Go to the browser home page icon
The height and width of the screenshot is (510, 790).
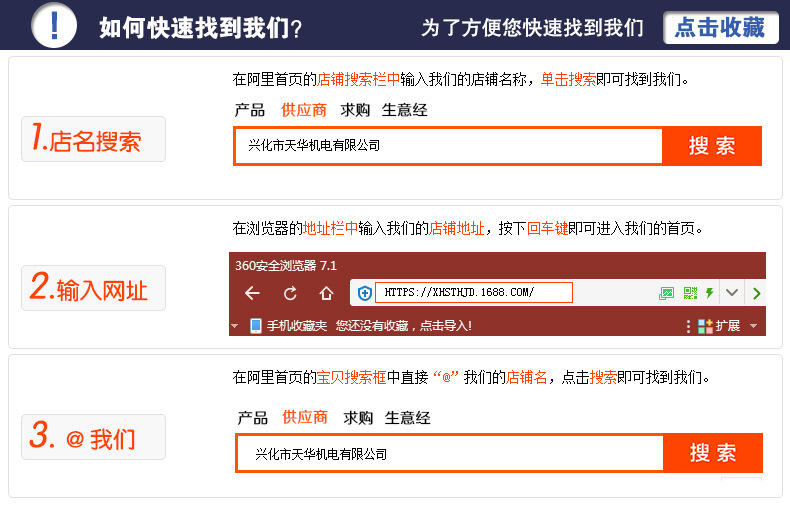click(326, 293)
